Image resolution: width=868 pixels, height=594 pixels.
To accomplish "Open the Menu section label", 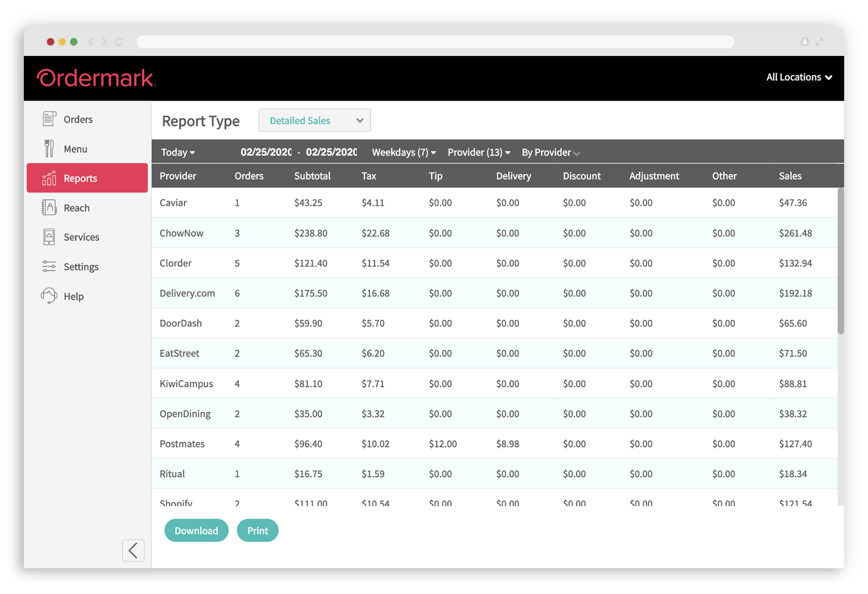I will point(75,149).
